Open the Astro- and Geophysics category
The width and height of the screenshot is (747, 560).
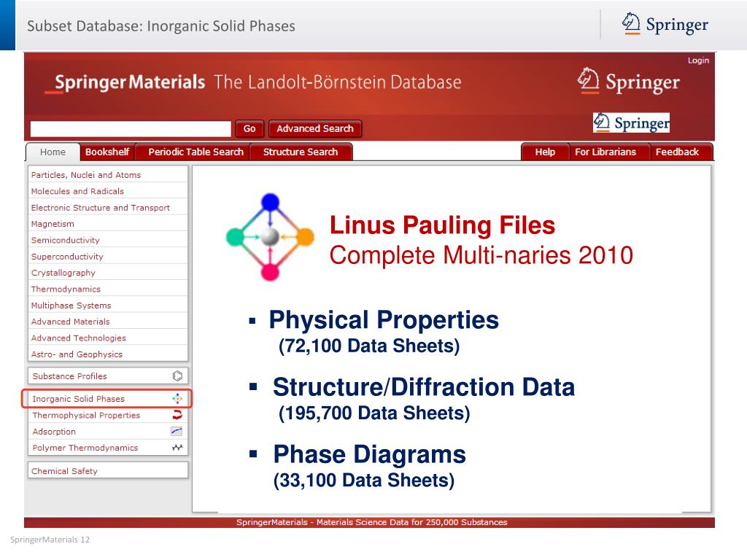point(108,354)
